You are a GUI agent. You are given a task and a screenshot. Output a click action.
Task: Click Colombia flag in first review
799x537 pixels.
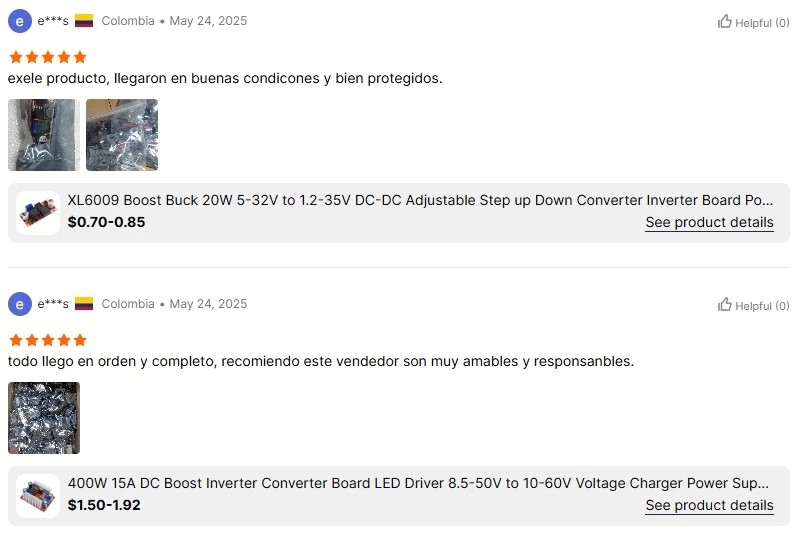(84, 21)
